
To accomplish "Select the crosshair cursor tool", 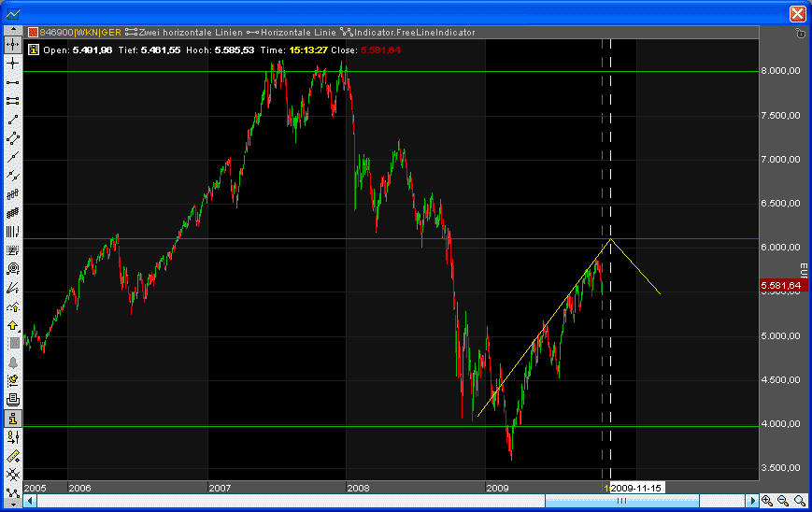I will [x=13, y=63].
